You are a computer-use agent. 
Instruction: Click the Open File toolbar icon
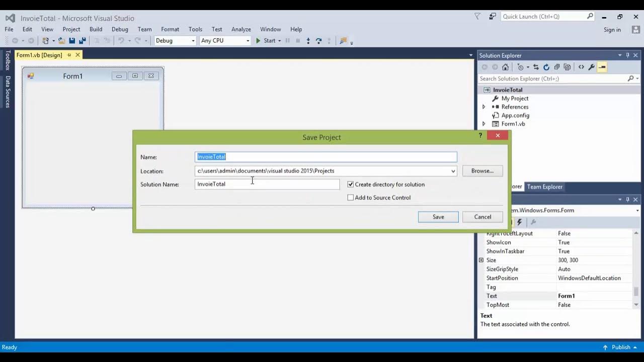coord(61,41)
